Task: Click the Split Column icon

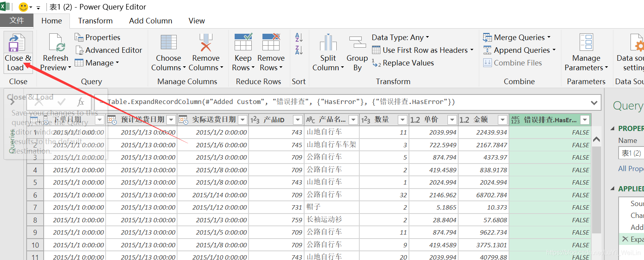Action: pyautogui.click(x=328, y=43)
